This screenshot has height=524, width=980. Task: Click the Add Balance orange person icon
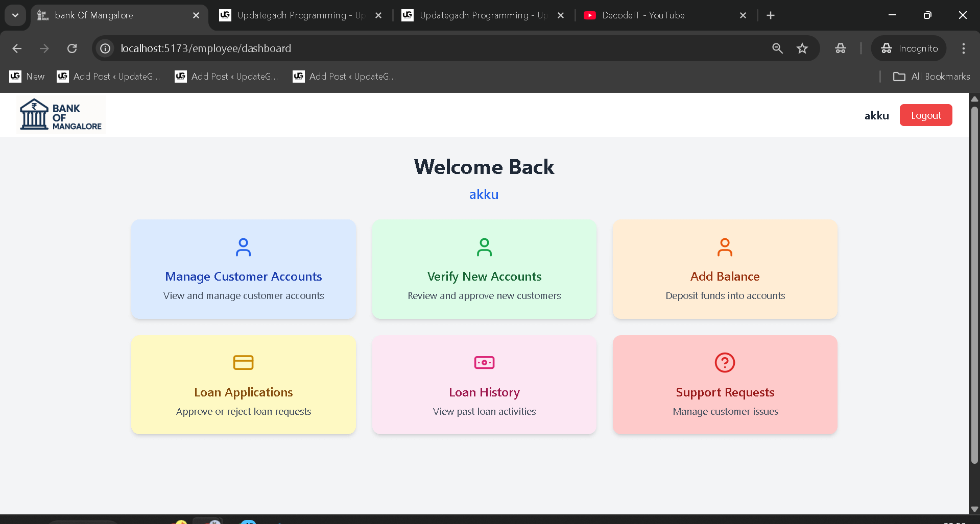[x=725, y=247]
